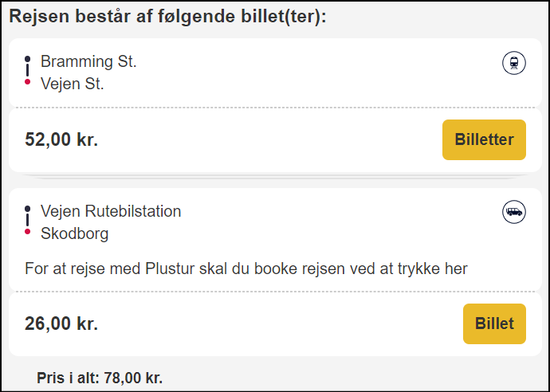The width and height of the screenshot is (550, 392).
Task: Click the red destination dot beside Vejen St.
Action: pos(27,82)
